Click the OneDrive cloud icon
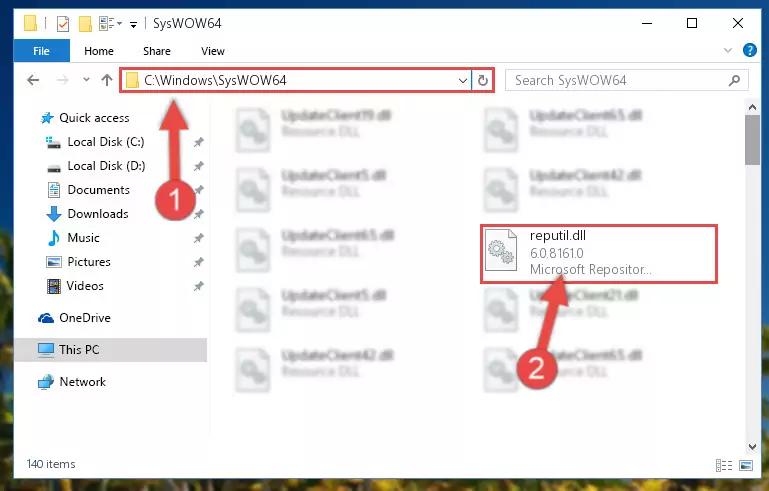Image resolution: width=769 pixels, height=491 pixels. pos(46,318)
